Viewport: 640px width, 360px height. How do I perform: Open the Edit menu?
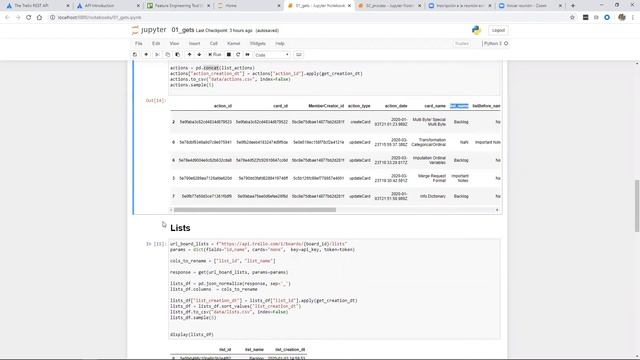tap(156, 43)
